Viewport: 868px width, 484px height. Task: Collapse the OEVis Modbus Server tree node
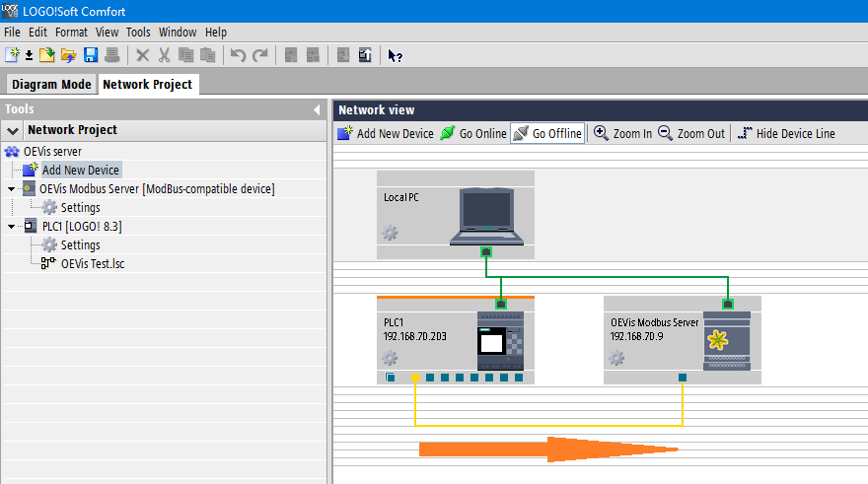point(11,189)
